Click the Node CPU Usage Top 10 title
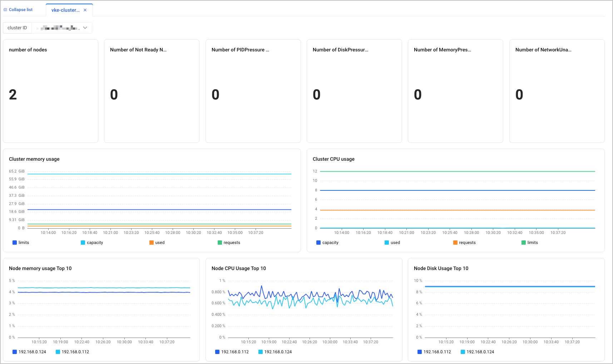 (239, 268)
